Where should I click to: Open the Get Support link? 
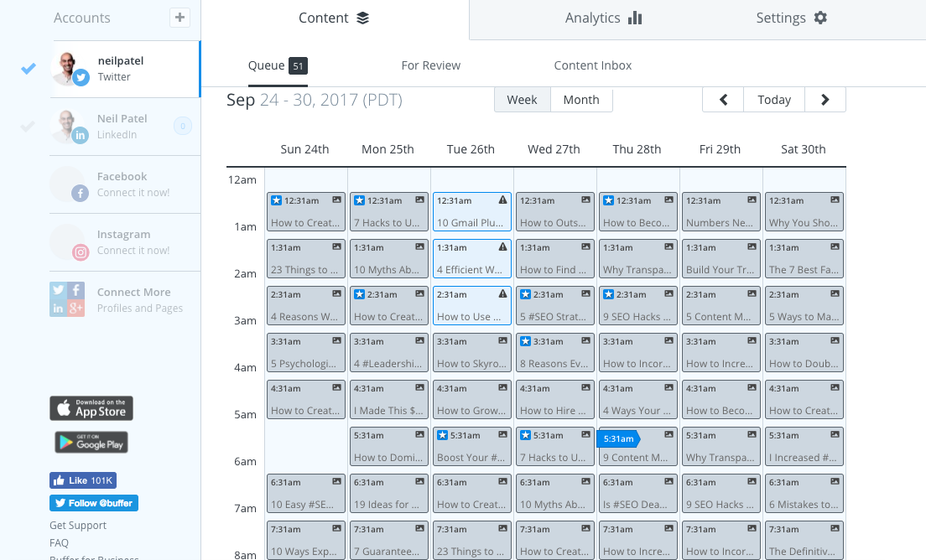(78, 525)
